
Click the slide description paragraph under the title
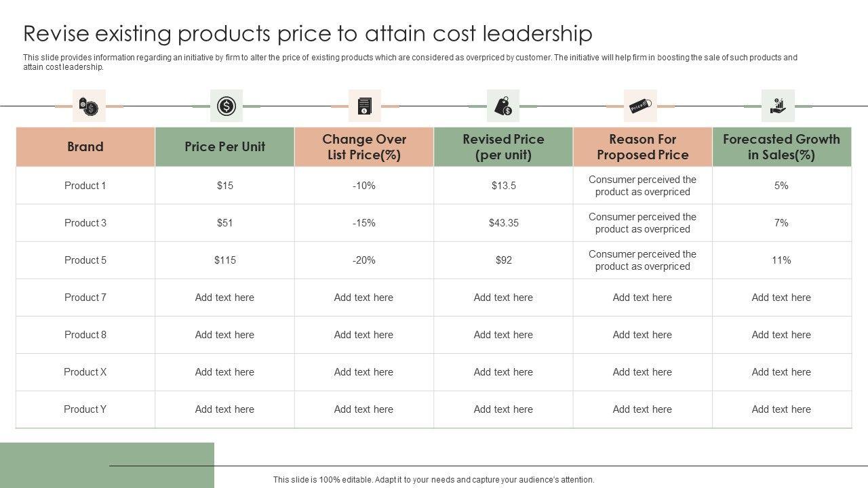click(x=410, y=62)
